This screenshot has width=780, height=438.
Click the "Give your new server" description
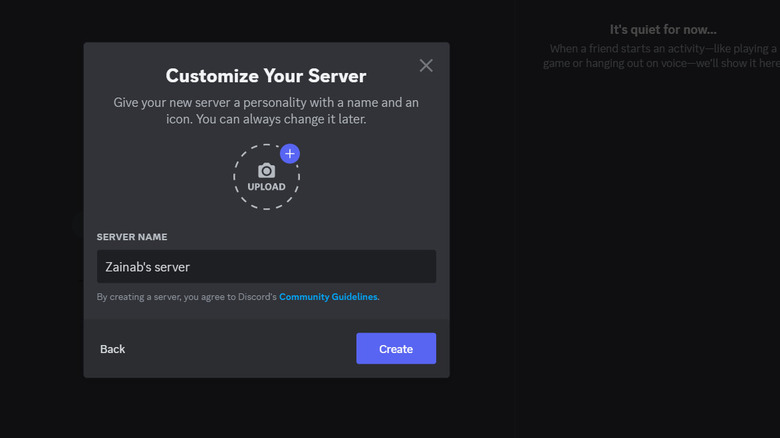coord(266,103)
